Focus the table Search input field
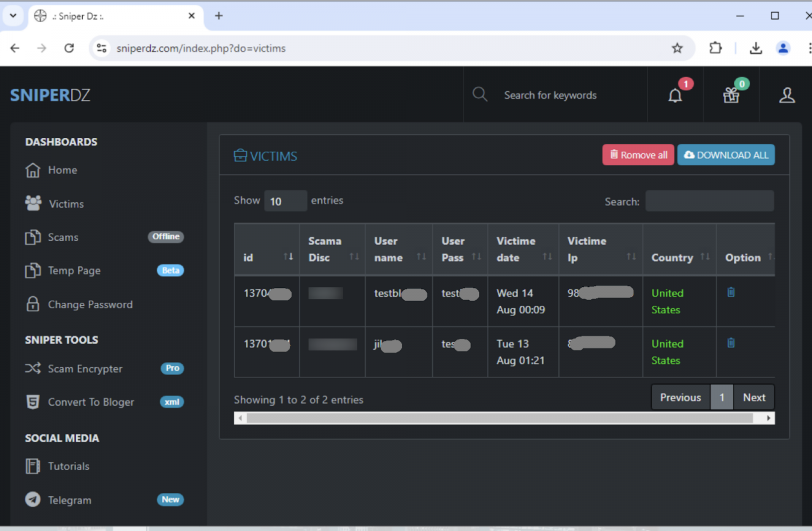The width and height of the screenshot is (812, 531). coord(709,201)
